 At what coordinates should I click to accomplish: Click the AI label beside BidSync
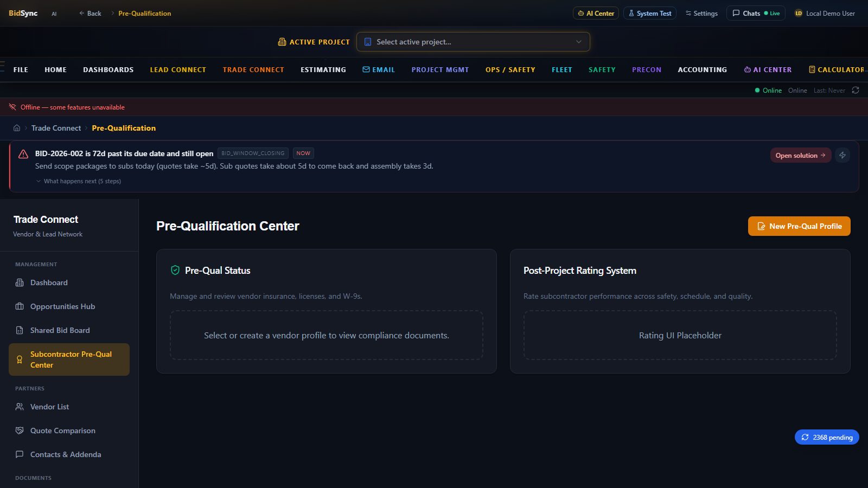[54, 14]
